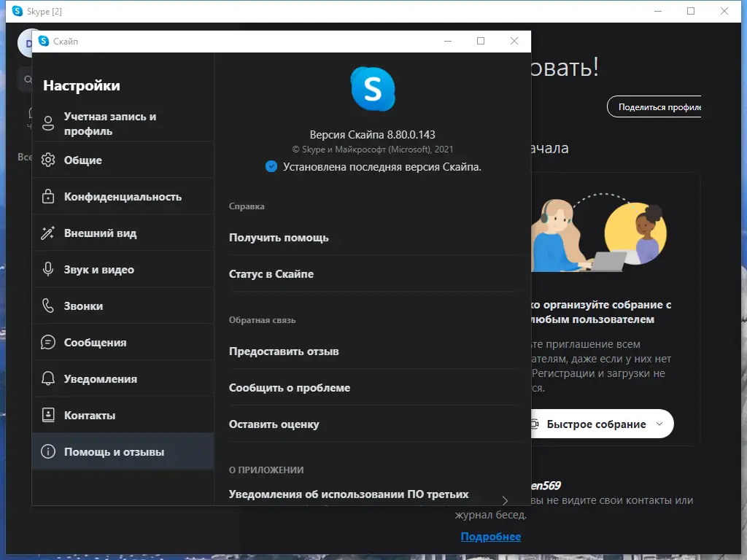Open Account and profile settings person icon
The image size is (747, 560).
50,122
